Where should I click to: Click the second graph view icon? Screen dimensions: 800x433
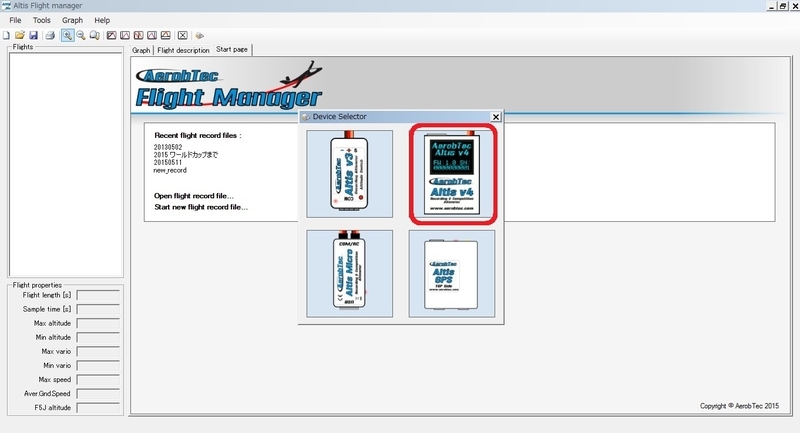click(x=125, y=35)
